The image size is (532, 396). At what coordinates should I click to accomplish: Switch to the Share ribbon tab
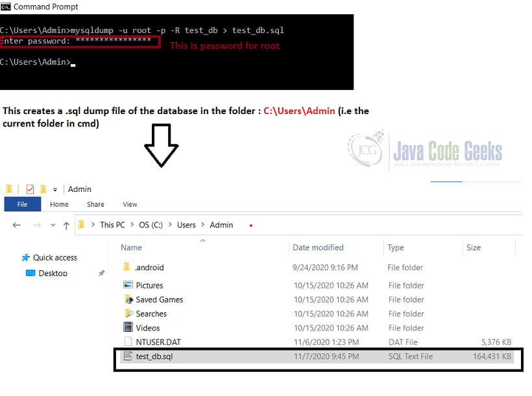95,204
